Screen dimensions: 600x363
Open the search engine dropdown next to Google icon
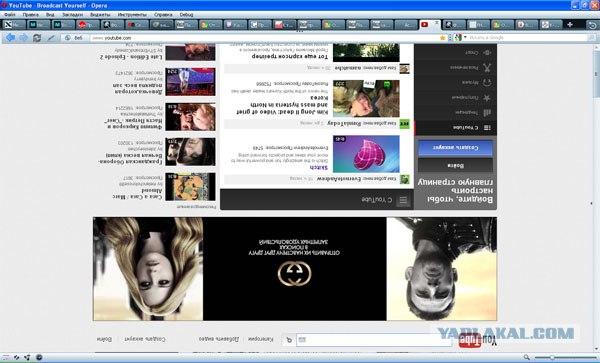(465, 37)
